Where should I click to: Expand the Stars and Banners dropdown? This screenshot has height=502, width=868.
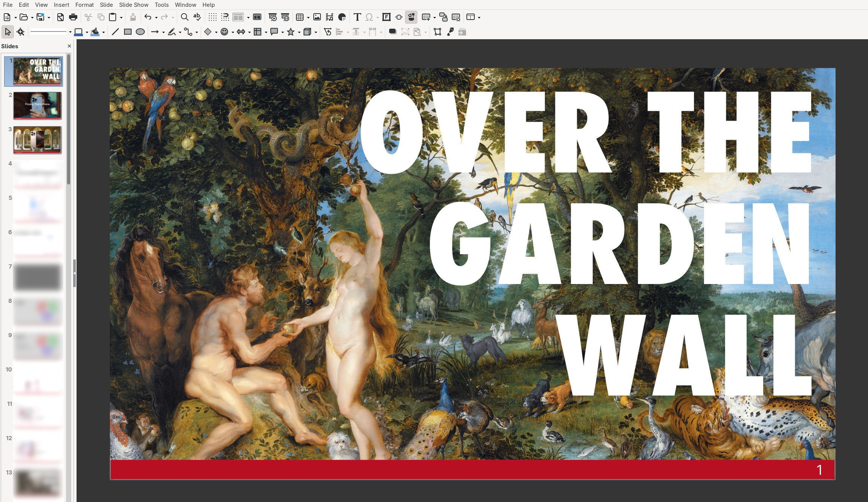(299, 32)
